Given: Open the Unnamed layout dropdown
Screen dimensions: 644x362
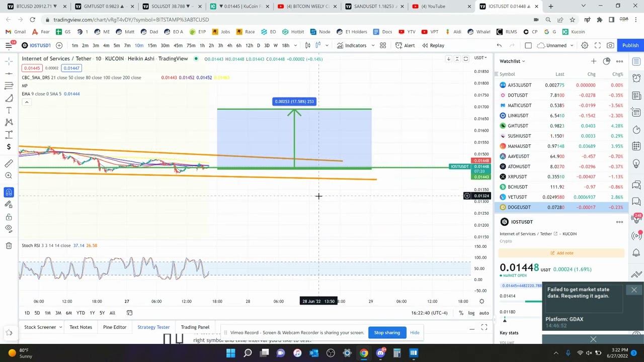Looking at the screenshot, I should [556, 45].
